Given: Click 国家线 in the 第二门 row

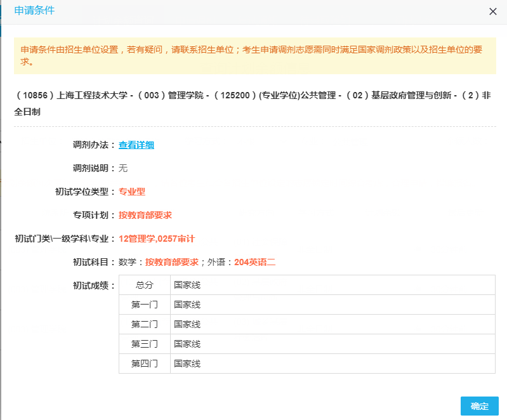Looking at the screenshot, I should (187, 324).
